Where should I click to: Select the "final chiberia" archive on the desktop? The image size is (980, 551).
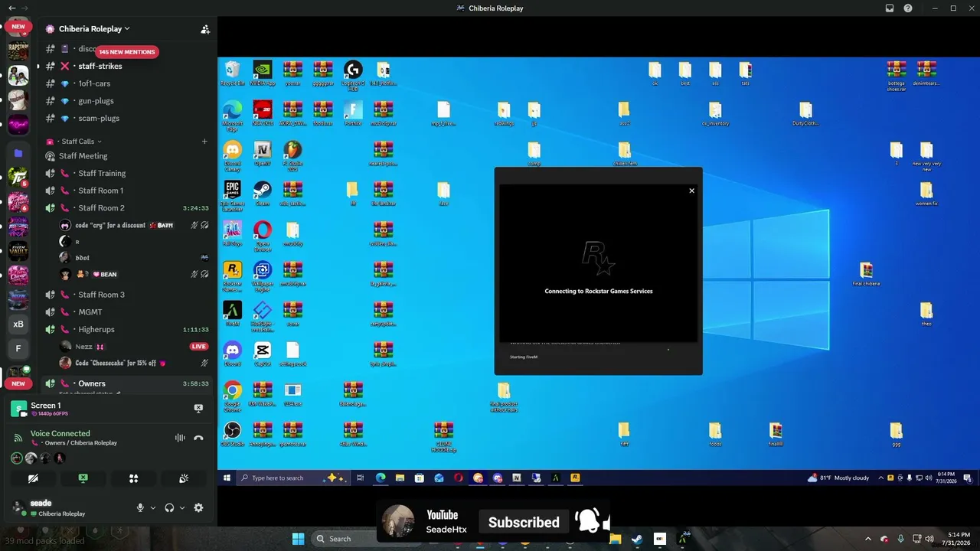(866, 274)
